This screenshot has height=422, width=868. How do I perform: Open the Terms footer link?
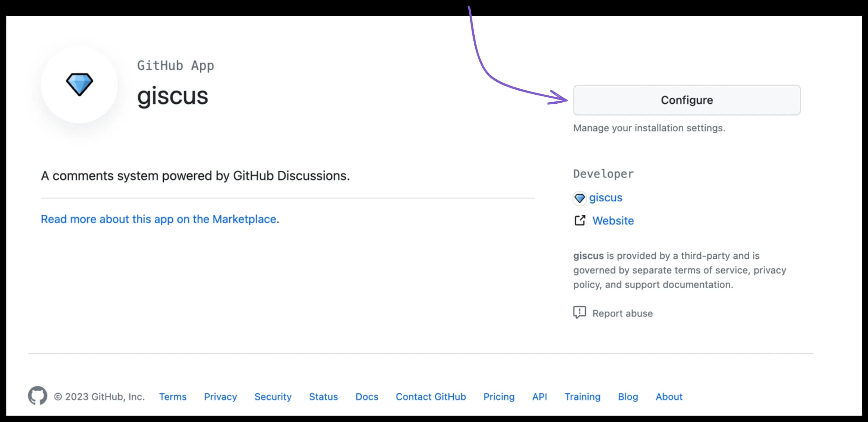click(173, 397)
